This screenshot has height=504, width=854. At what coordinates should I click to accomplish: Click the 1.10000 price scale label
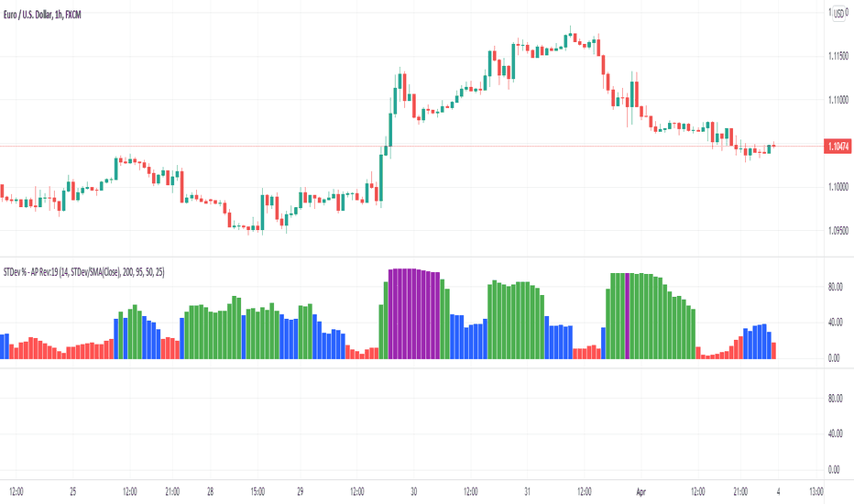point(838,187)
